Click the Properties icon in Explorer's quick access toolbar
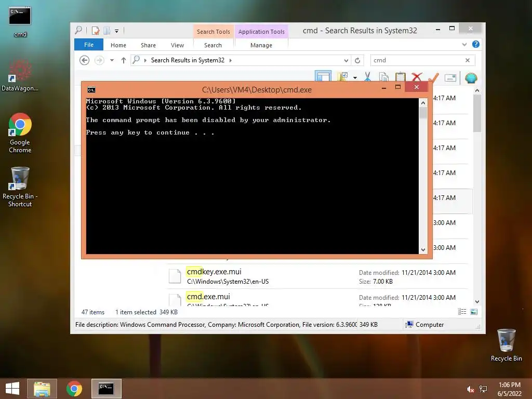The width and height of the screenshot is (532, 399). (x=96, y=31)
